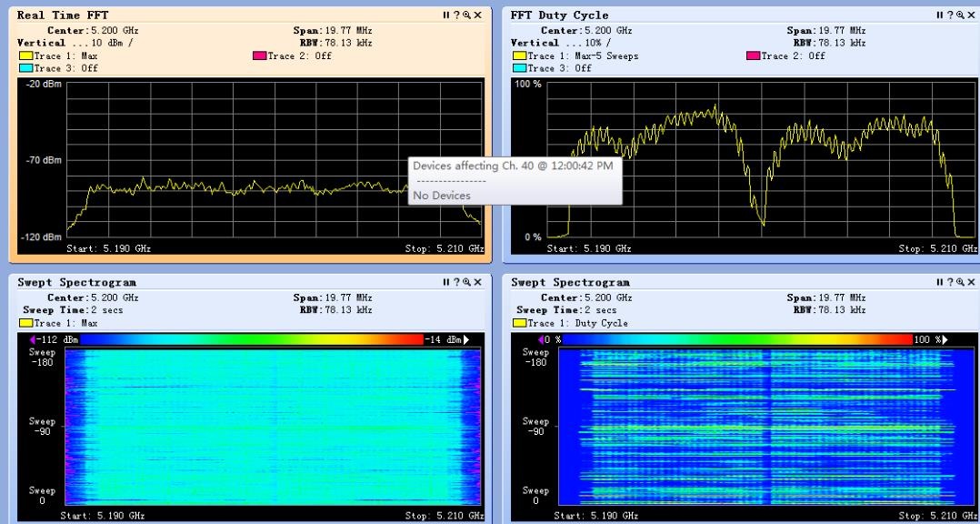Zoom the right Swept Spectrogram duty cycle panel

961,283
